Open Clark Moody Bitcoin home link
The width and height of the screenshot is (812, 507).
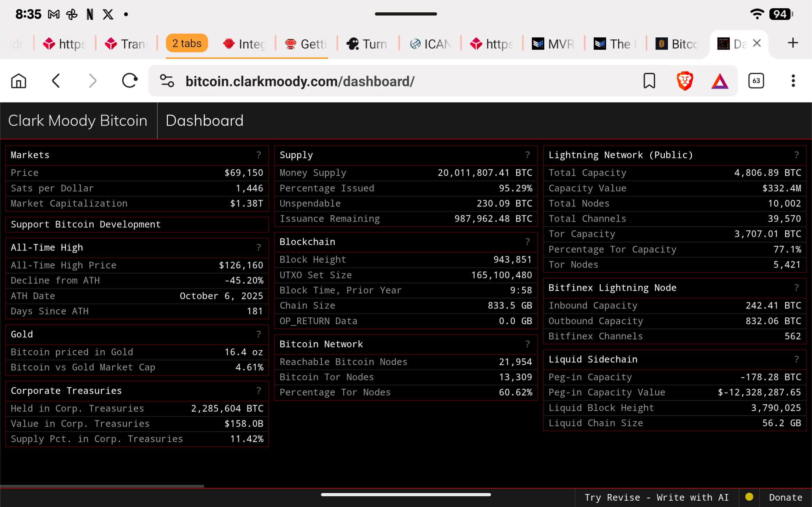pos(78,121)
